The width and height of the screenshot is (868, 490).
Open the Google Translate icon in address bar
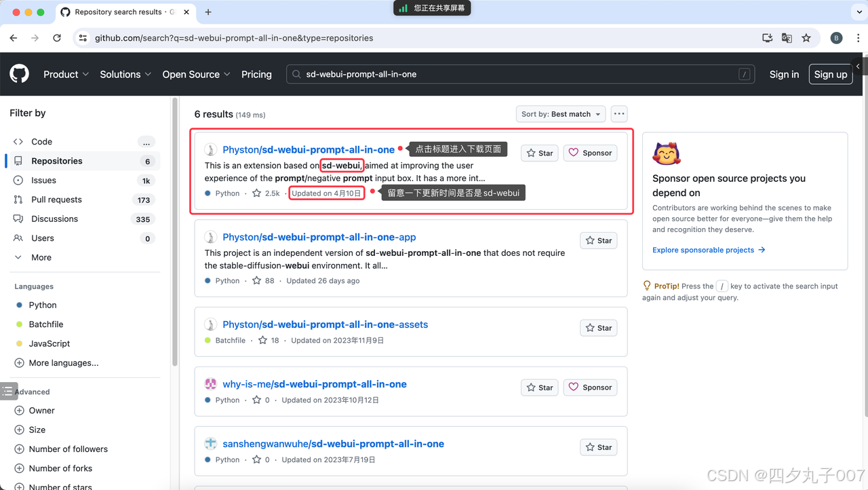click(787, 38)
